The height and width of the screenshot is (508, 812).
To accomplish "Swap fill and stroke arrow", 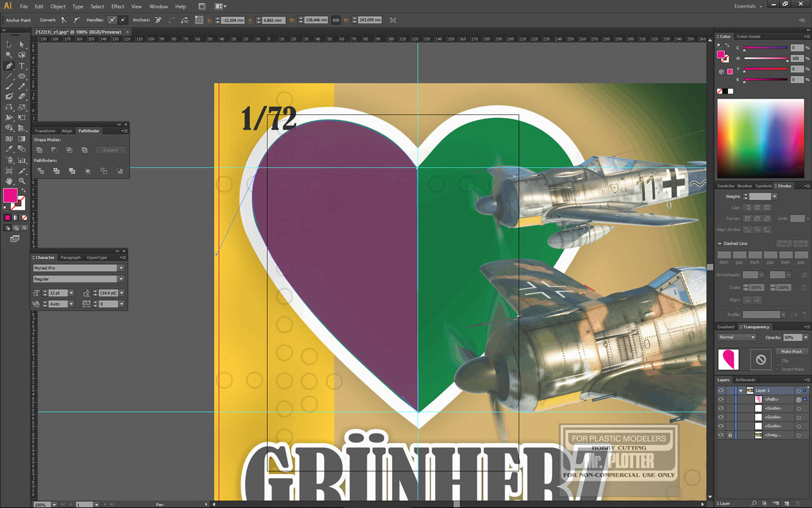I will [x=23, y=190].
